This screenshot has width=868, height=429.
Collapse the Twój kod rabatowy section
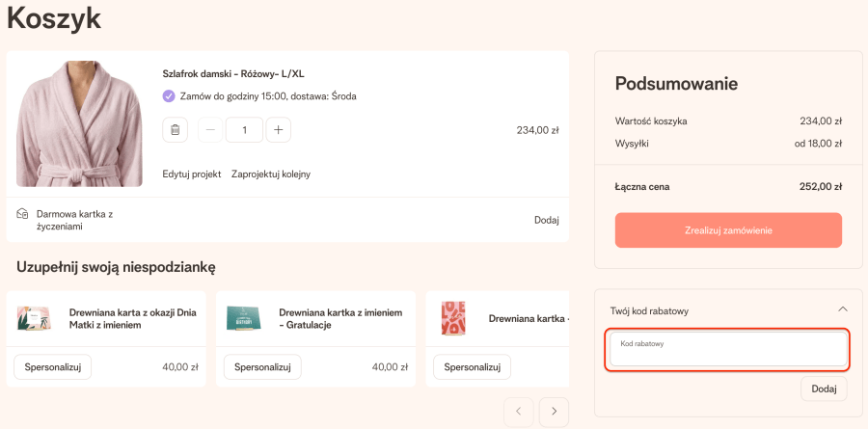pyautogui.click(x=843, y=309)
